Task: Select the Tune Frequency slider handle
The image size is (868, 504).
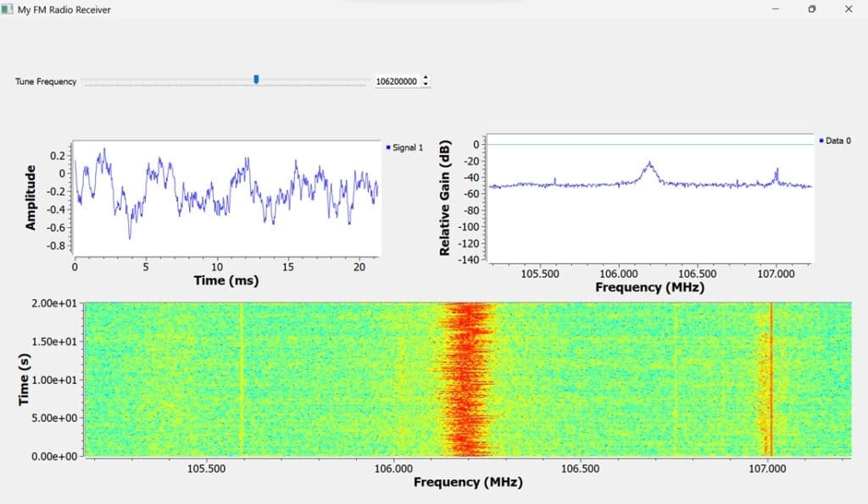Action: click(x=255, y=79)
